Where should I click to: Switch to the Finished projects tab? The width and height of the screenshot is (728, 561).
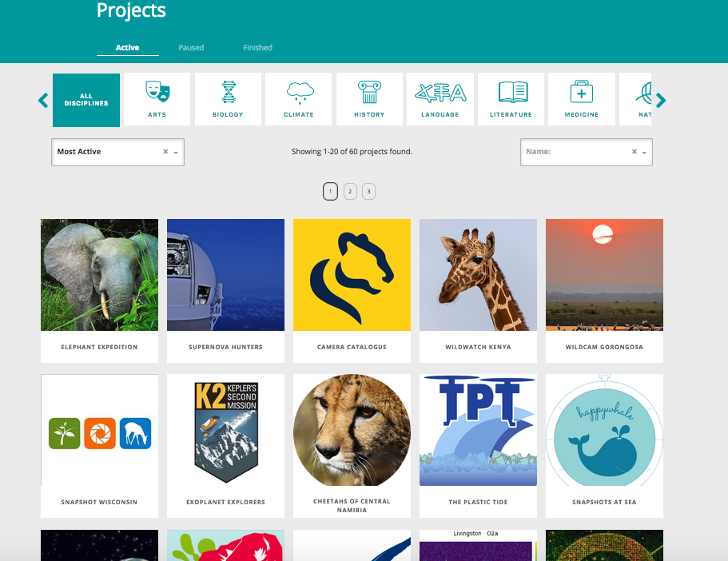tap(257, 47)
